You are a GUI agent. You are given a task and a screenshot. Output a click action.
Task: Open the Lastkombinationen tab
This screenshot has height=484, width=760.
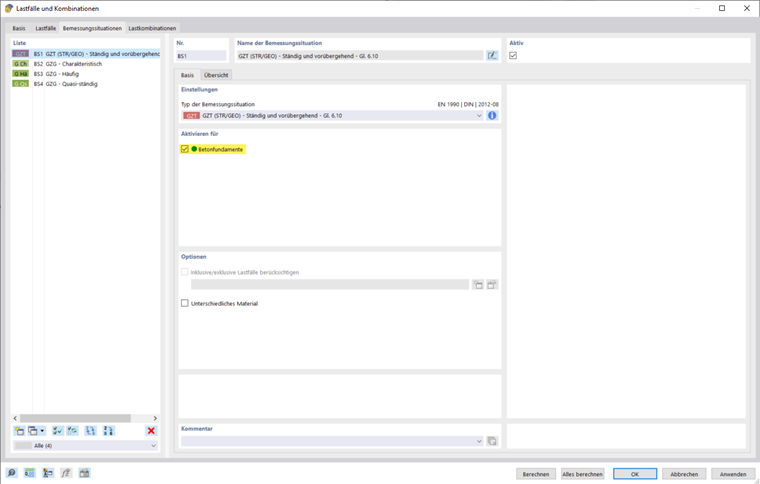[x=152, y=28]
